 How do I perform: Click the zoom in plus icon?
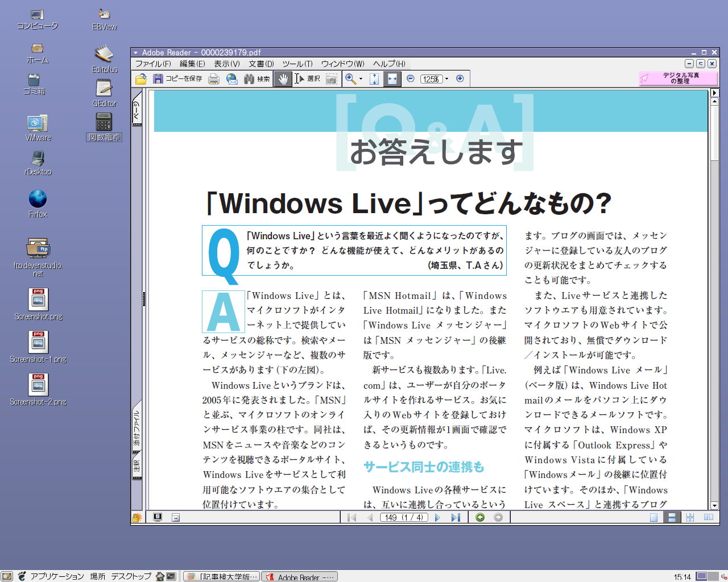tap(460, 79)
